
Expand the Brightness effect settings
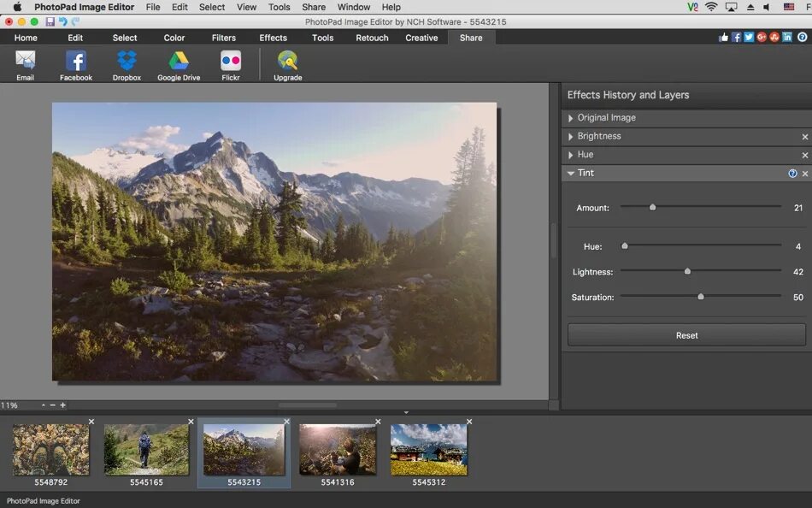(x=570, y=136)
